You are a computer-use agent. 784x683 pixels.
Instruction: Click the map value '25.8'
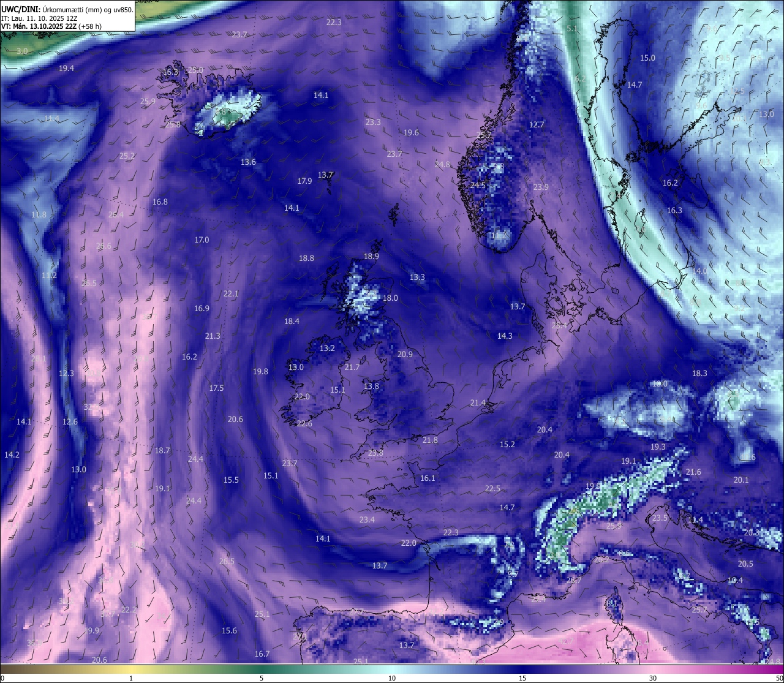173,125
